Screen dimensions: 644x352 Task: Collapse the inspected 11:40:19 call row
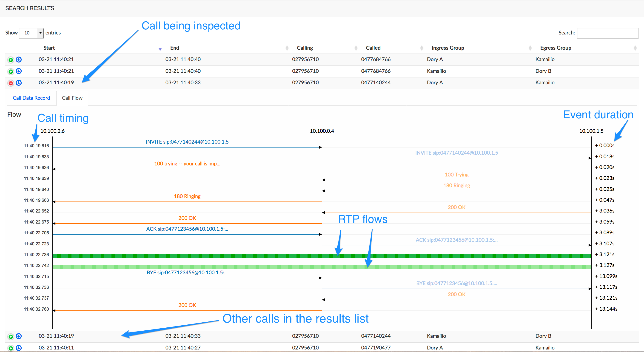pos(11,83)
